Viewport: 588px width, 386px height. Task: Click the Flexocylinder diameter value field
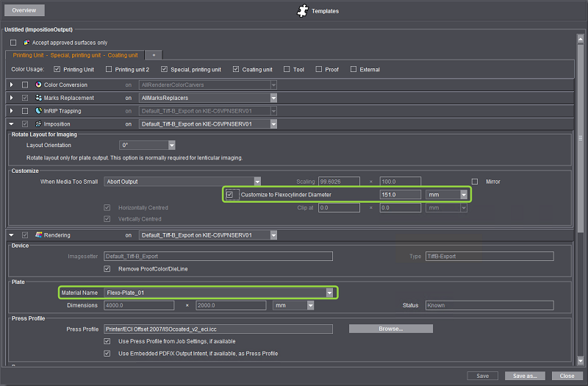(399, 195)
